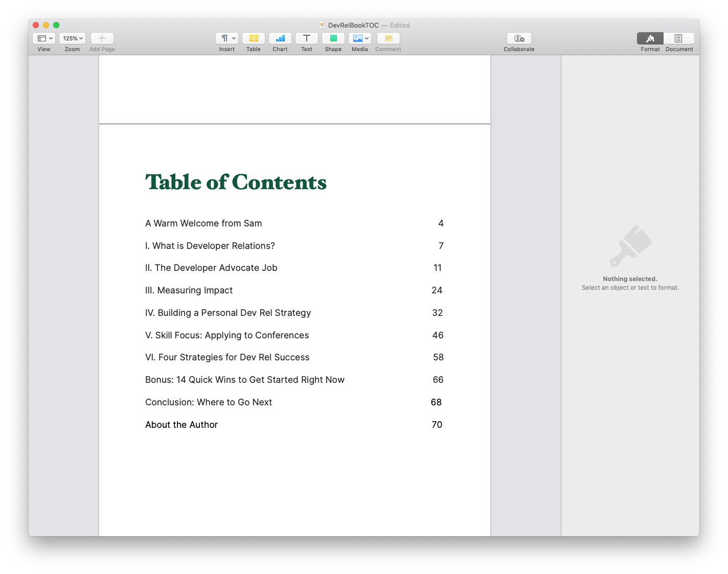Screen dimensions: 728x574
Task: Select the Table of Contents heading
Action: coord(236,182)
